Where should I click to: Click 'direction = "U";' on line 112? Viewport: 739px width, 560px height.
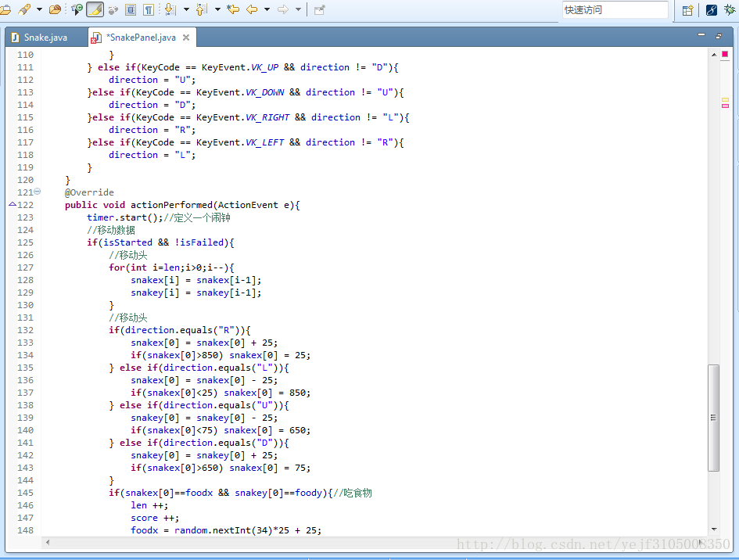[152, 80]
